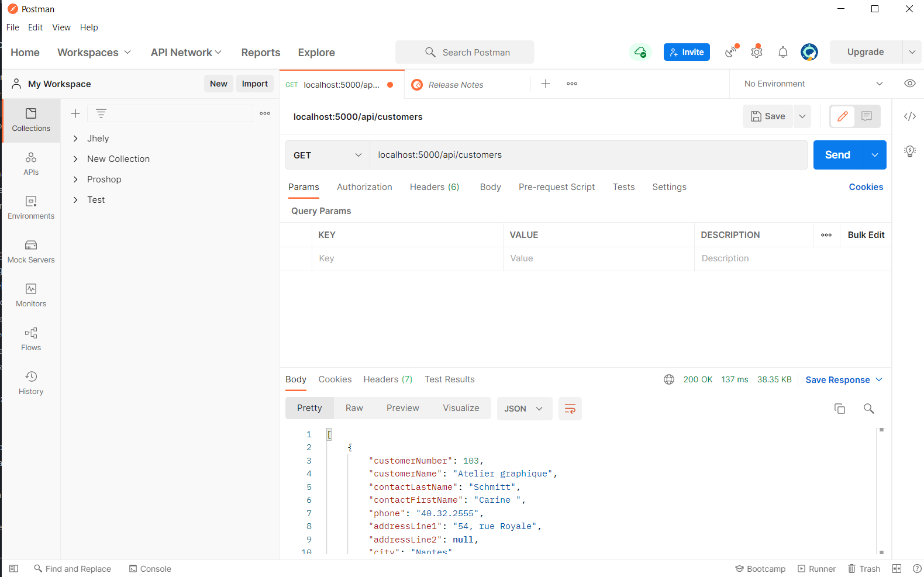The width and height of the screenshot is (924, 577).
Task: Click the pencil edit mode icon
Action: (x=843, y=116)
